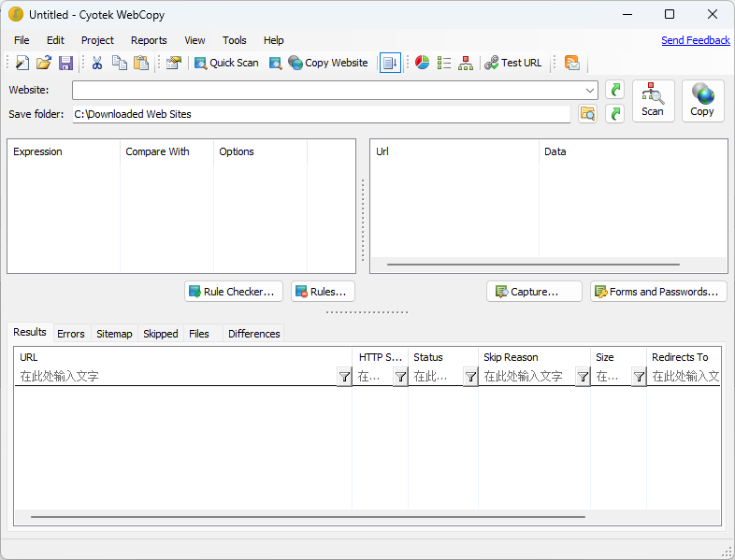Click into the Save folder path field
This screenshot has width=735, height=560.
click(321, 114)
